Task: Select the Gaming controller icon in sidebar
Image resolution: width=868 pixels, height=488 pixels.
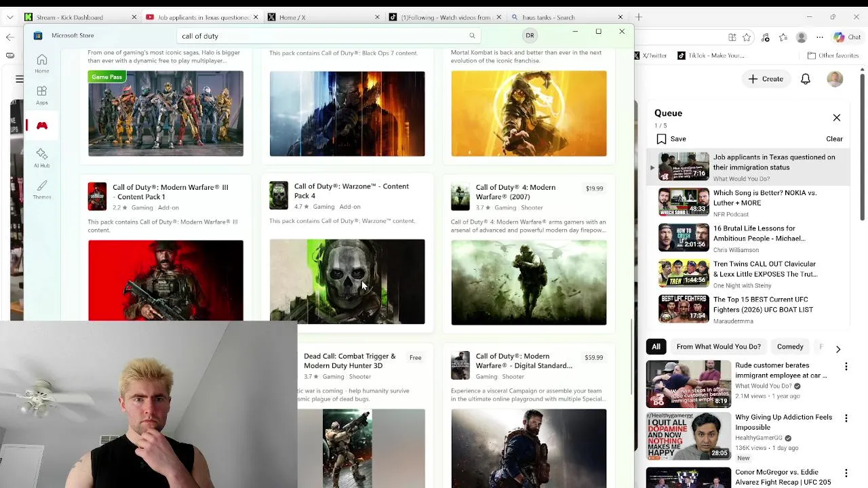Action: (41, 125)
